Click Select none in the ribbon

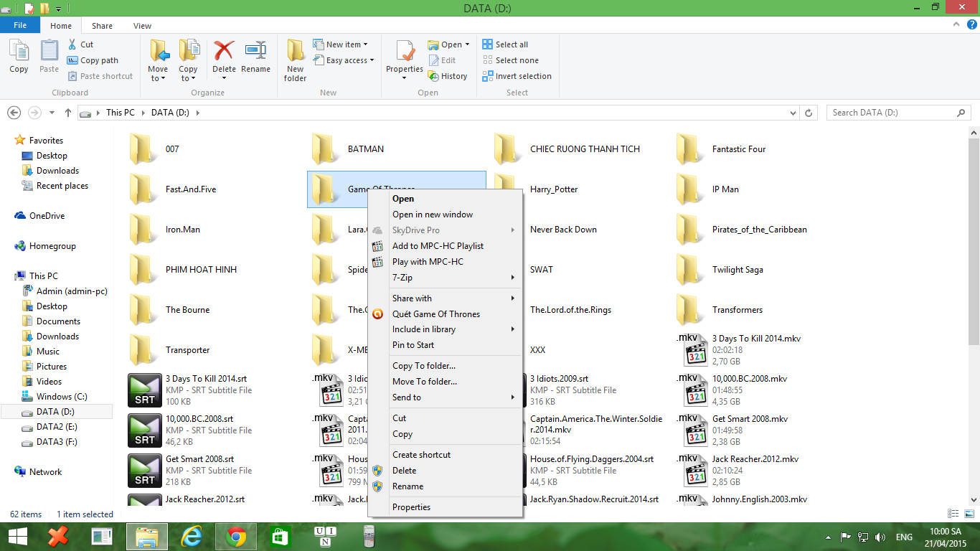click(510, 60)
